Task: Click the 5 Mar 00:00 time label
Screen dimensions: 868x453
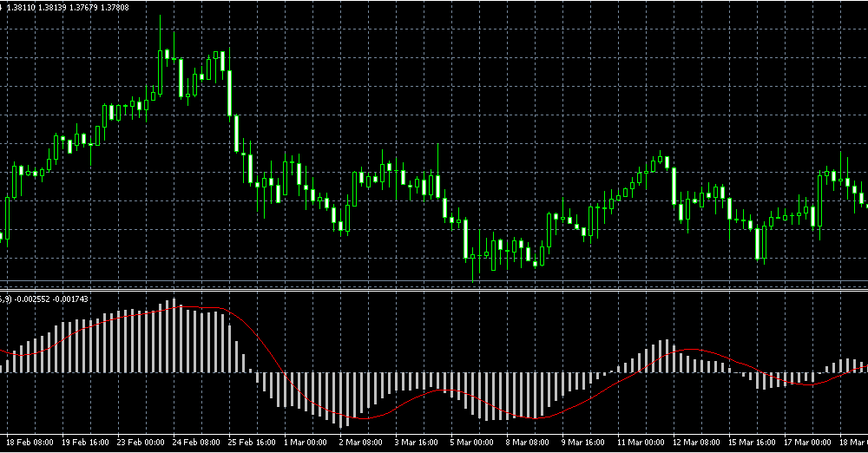Action: [x=471, y=443]
